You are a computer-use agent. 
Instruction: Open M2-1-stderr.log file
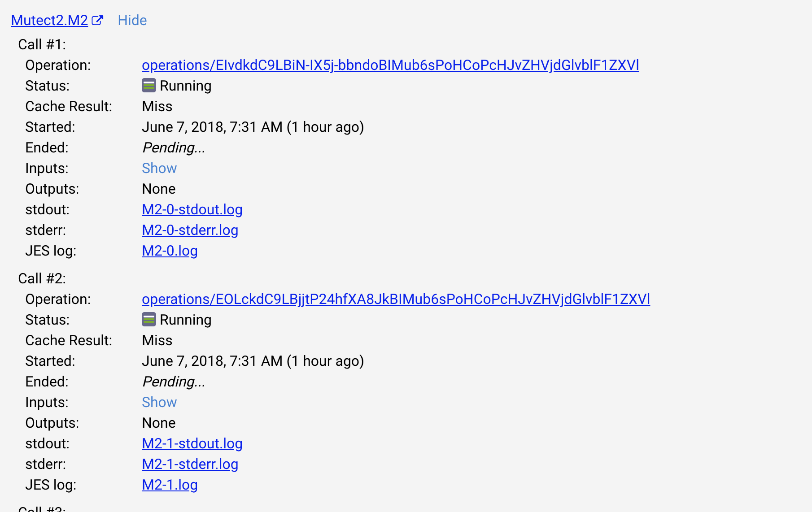coord(190,464)
